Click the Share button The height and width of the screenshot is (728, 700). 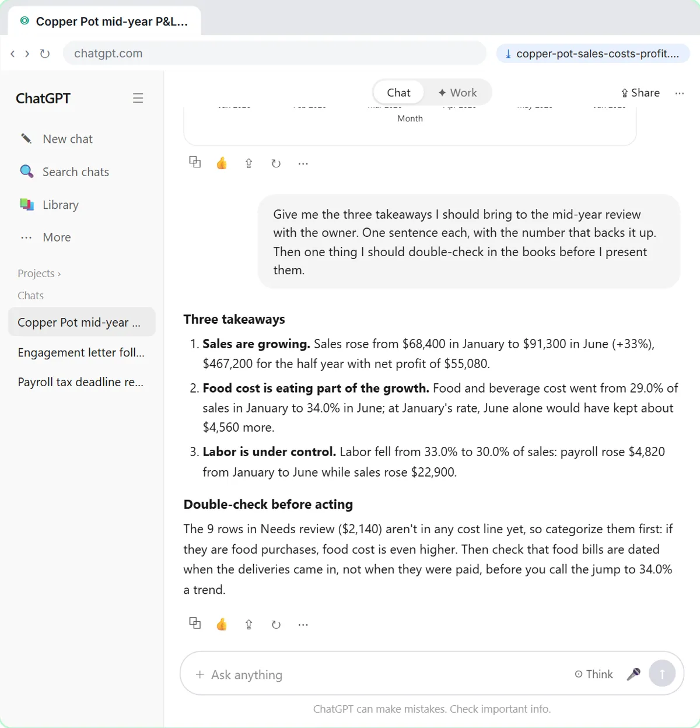(x=640, y=93)
